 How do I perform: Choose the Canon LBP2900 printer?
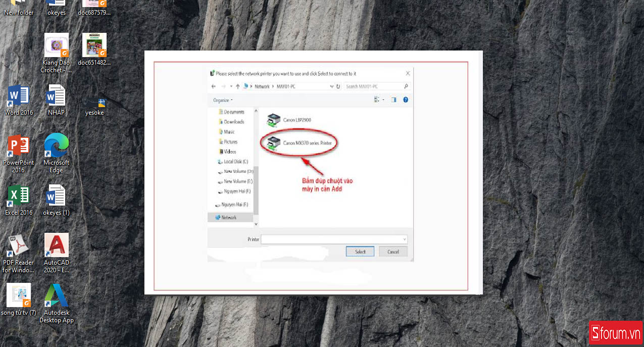tap(292, 120)
